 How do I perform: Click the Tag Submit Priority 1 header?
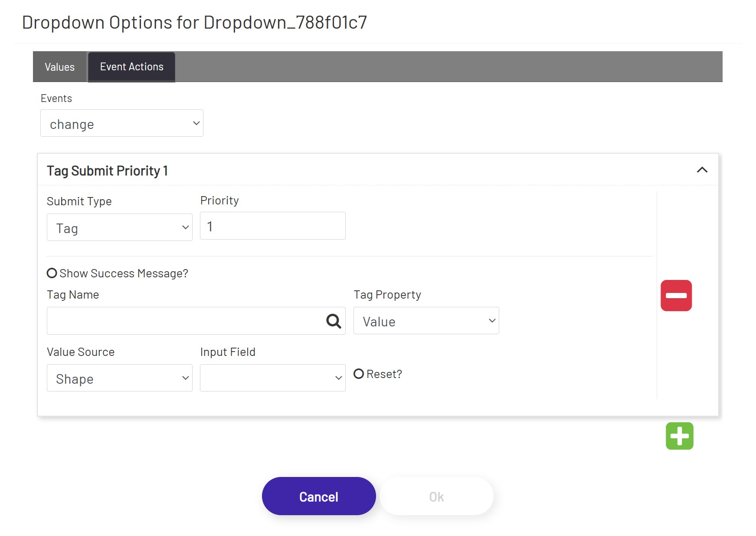pyautogui.click(x=108, y=171)
